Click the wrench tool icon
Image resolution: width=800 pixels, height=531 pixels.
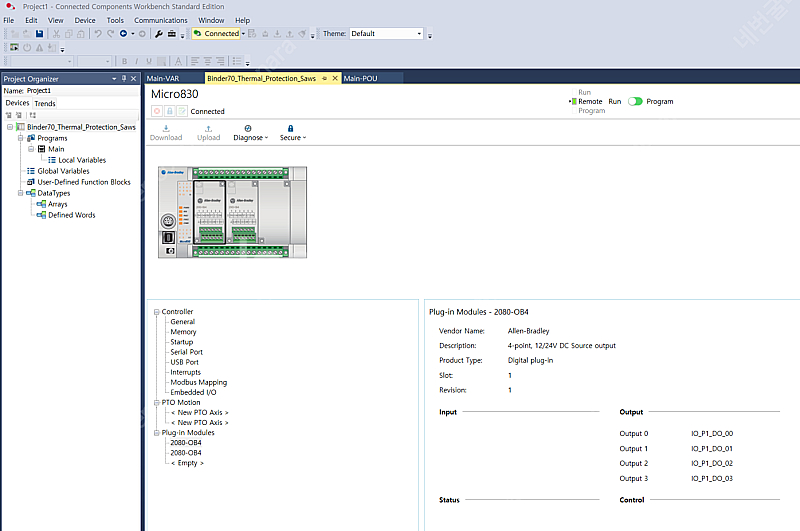159,34
